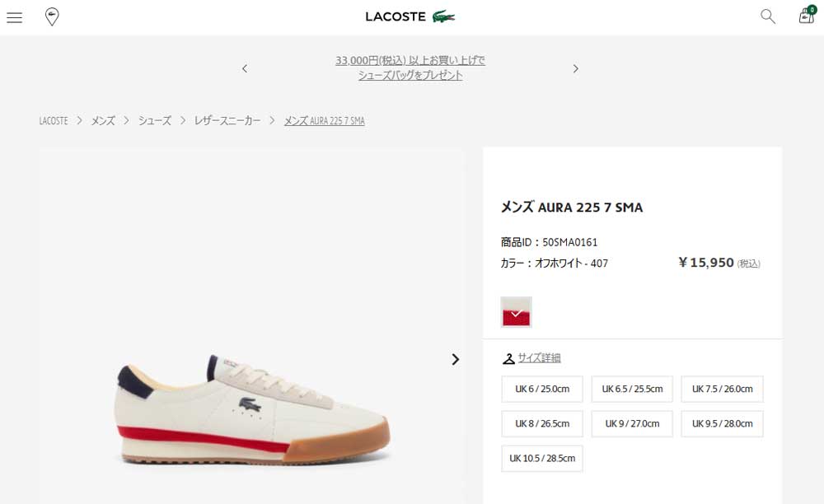
Task: Click the sneaker product image
Action: point(252,407)
